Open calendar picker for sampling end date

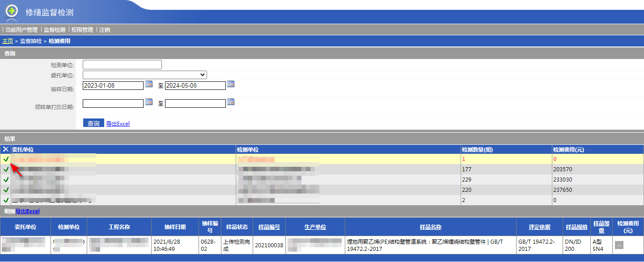click(x=231, y=84)
